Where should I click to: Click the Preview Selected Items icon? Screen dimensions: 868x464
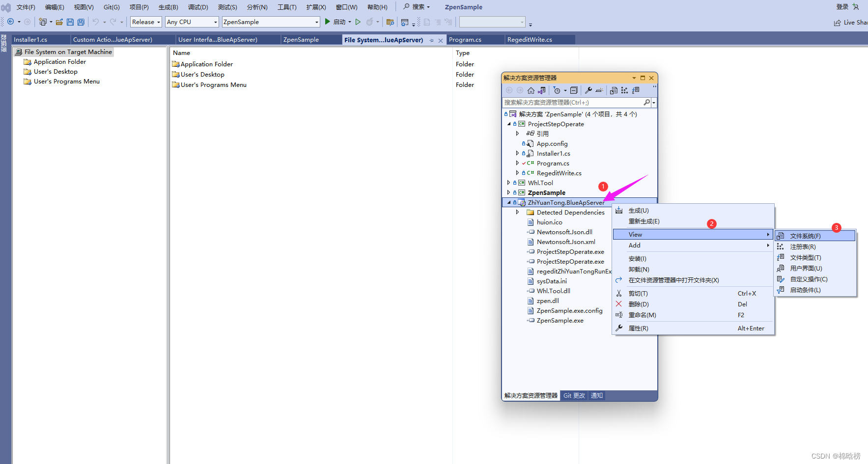tap(599, 90)
